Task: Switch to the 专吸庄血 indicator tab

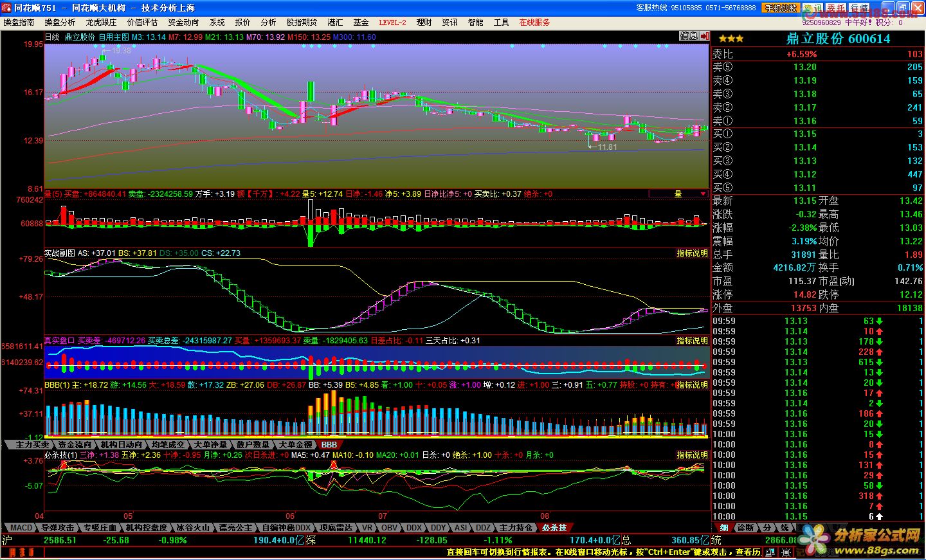Action: (x=100, y=528)
